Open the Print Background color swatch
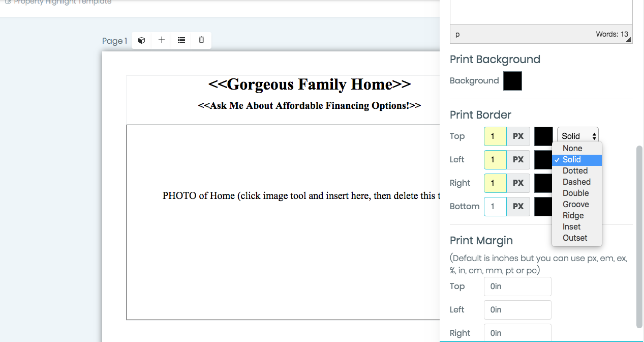The height and width of the screenshot is (342, 644). [512, 81]
